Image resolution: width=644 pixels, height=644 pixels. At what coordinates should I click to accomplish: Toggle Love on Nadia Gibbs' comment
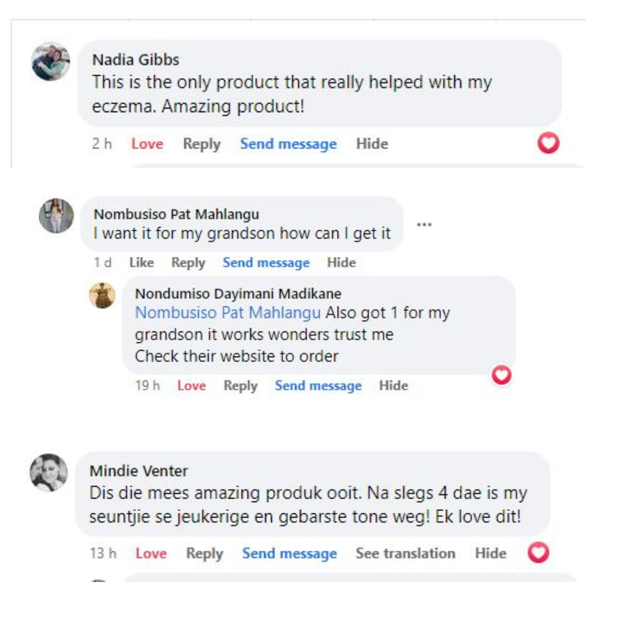coord(147,144)
